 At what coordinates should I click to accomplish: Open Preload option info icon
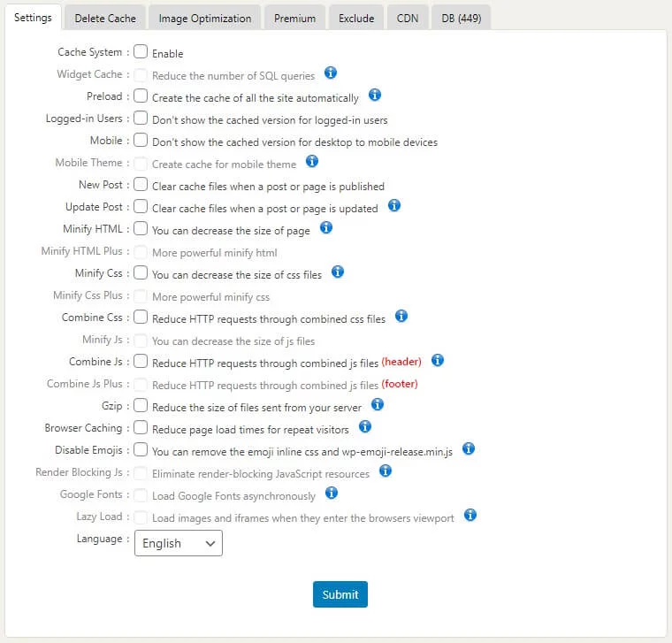[374, 96]
